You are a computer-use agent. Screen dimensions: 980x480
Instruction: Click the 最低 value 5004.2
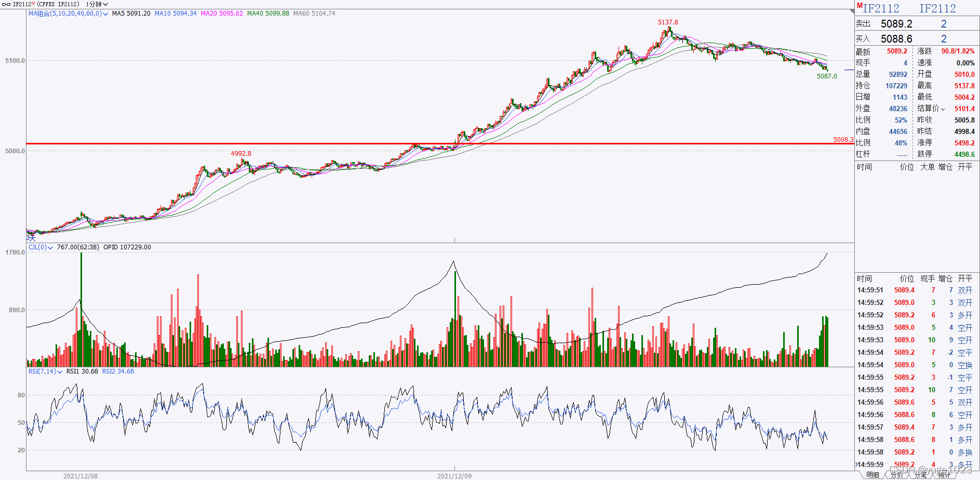(x=964, y=97)
